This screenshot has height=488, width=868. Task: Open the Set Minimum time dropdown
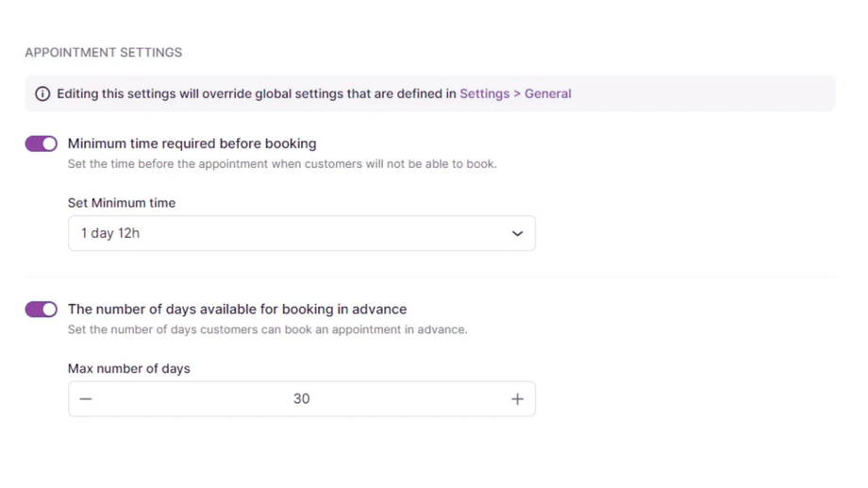pos(301,233)
